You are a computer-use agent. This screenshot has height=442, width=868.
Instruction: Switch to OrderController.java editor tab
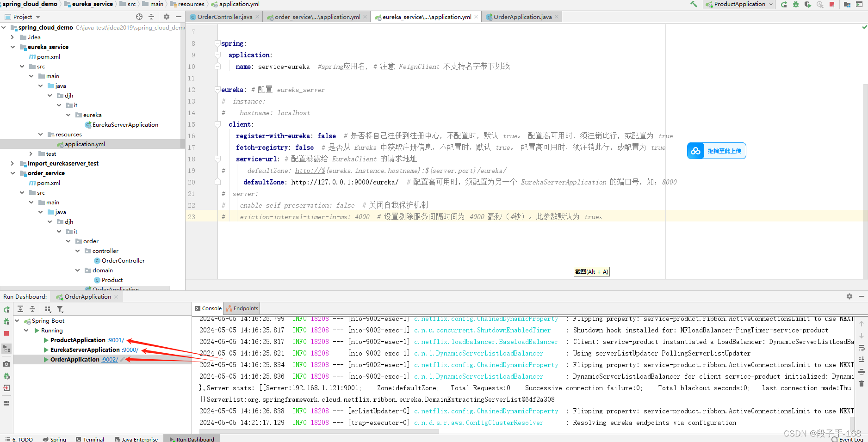[x=224, y=17]
